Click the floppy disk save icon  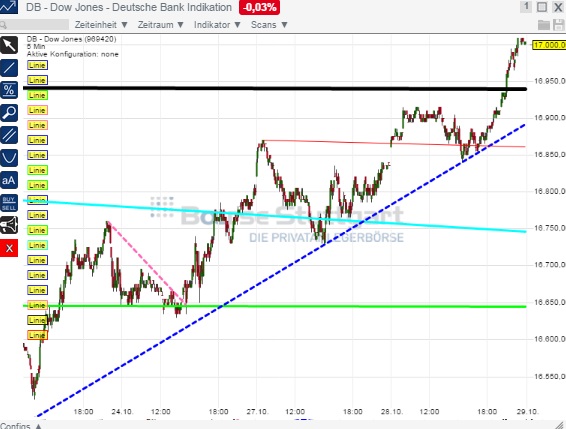pyautogui.click(x=559, y=25)
